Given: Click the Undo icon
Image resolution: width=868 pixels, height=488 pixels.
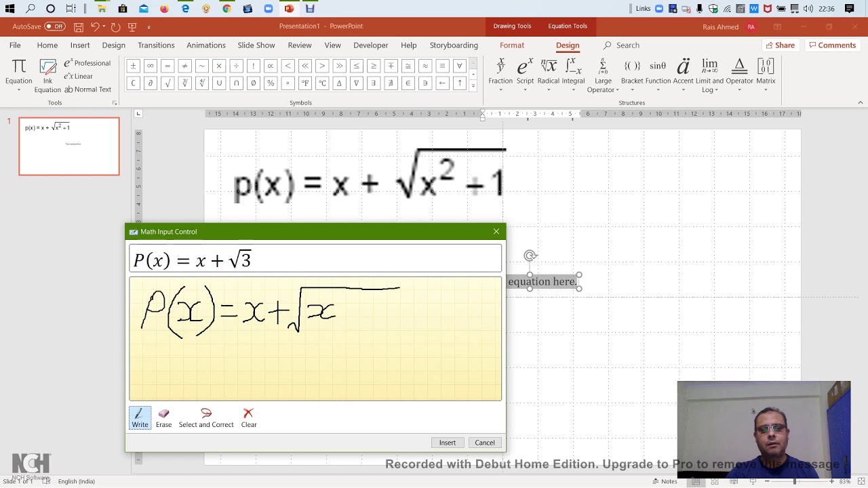Looking at the screenshot, I should (95, 26).
